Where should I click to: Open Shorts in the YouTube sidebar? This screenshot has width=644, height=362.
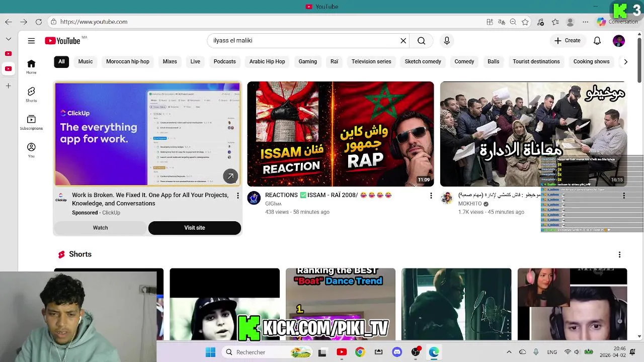[31, 94]
